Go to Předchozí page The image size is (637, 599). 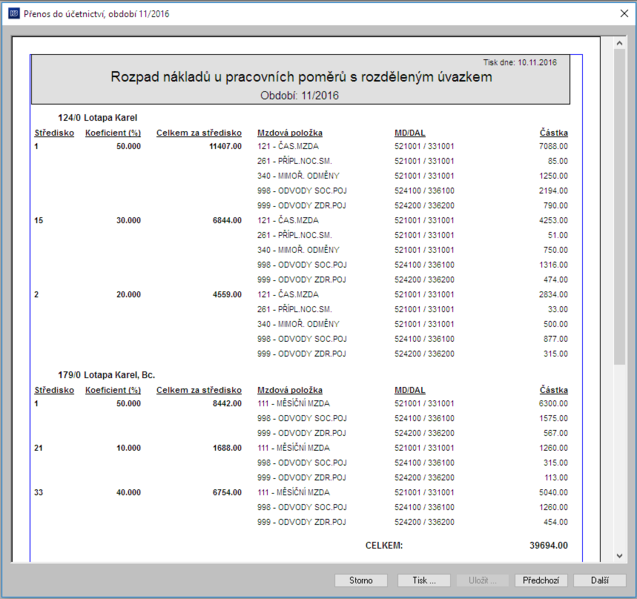tap(541, 580)
